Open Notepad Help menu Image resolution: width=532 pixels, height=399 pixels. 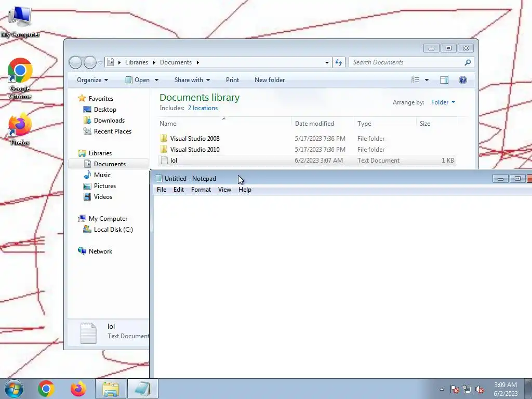(245, 190)
